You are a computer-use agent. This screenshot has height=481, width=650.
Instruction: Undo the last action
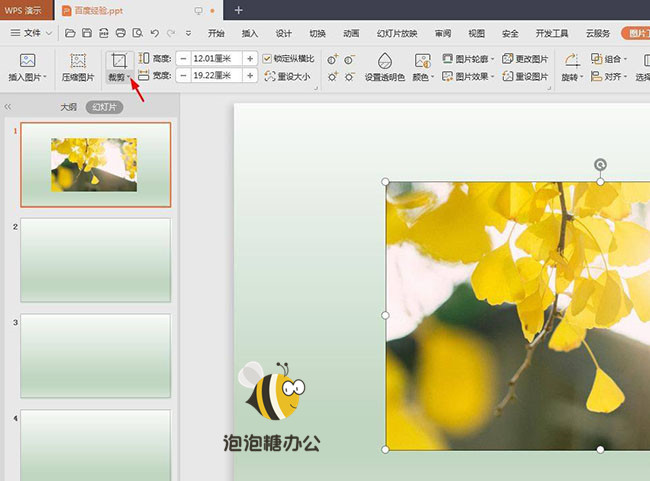tap(155, 33)
